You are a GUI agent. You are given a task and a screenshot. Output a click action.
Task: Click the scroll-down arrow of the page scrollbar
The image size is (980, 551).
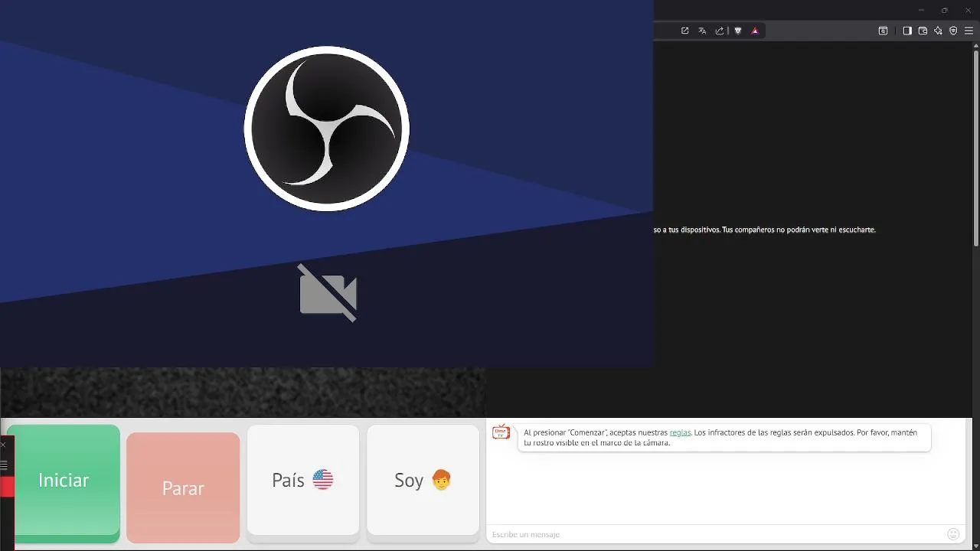pyautogui.click(x=976, y=546)
